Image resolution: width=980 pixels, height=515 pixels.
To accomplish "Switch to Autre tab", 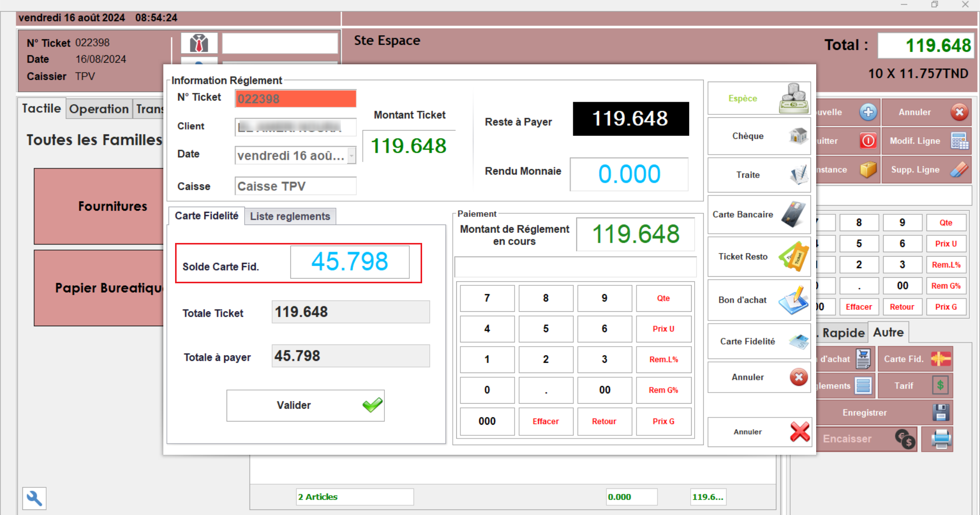I will [888, 332].
